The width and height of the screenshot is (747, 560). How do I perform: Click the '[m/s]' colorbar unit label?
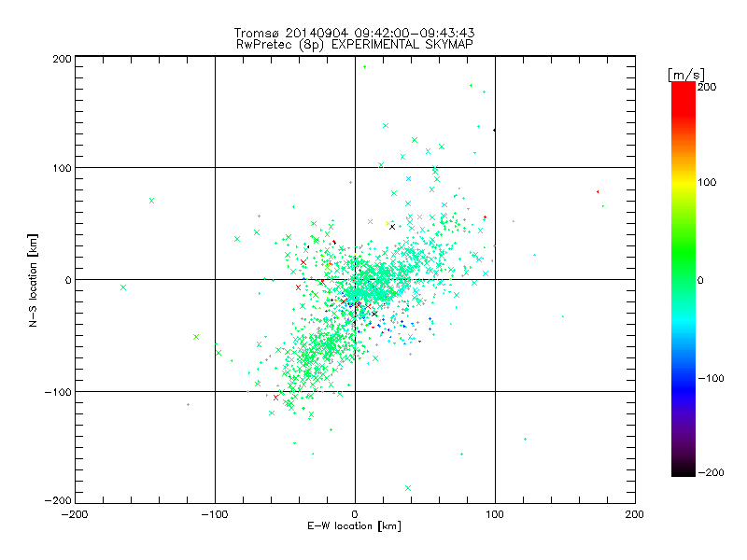pyautogui.click(x=686, y=75)
